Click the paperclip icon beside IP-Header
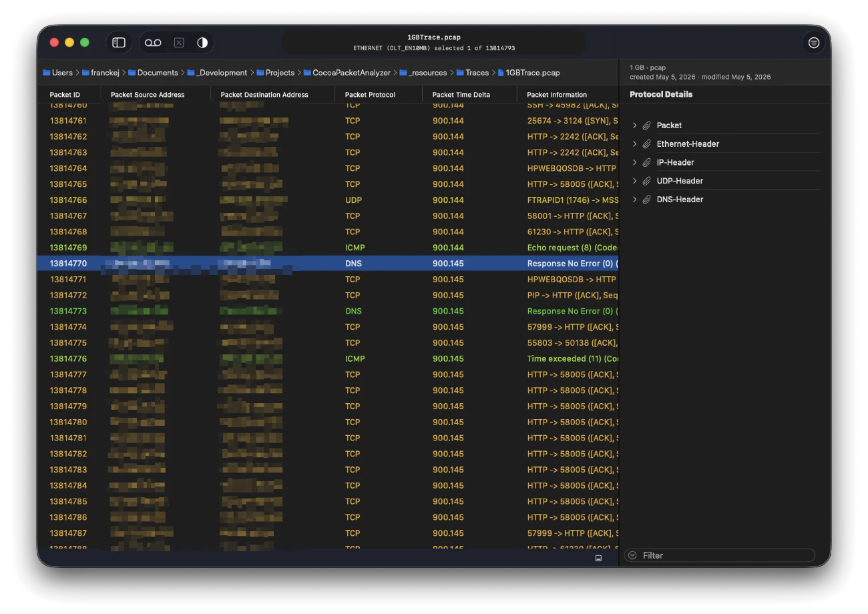Viewport: 868px width, 614px height. point(646,162)
